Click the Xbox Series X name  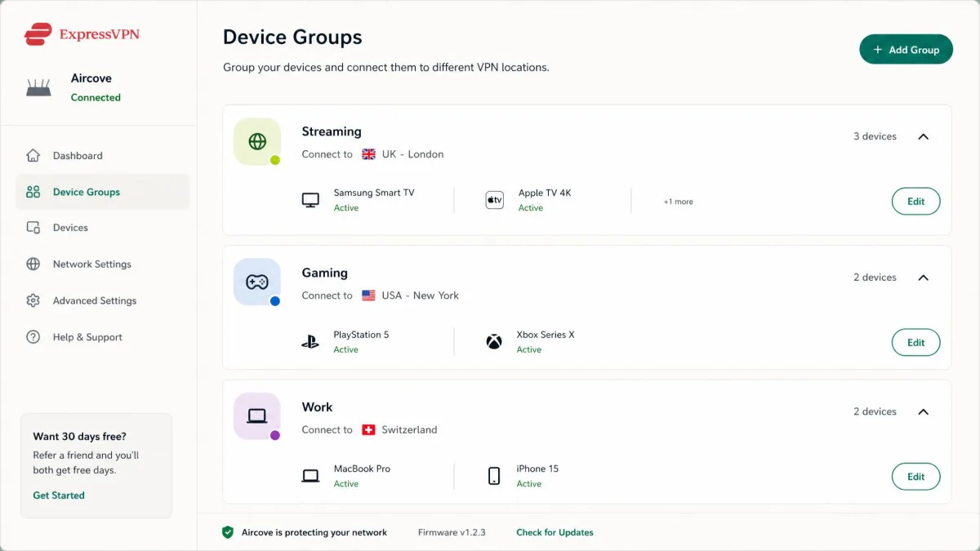coord(546,335)
